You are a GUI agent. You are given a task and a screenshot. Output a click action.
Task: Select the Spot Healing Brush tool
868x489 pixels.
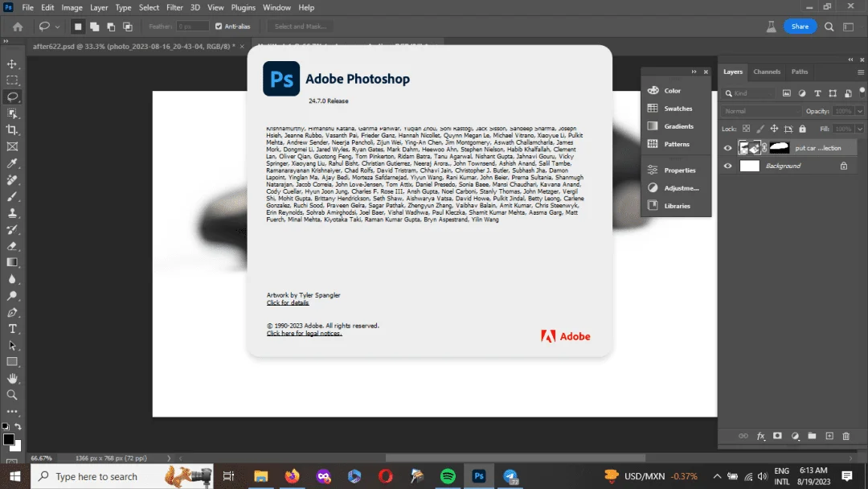click(x=12, y=180)
